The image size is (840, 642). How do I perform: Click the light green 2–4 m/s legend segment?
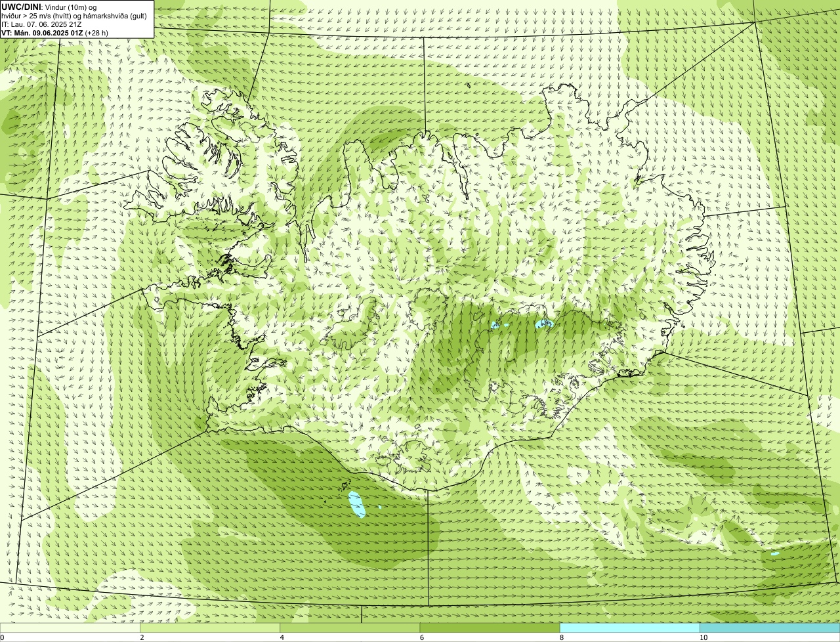pos(210,628)
